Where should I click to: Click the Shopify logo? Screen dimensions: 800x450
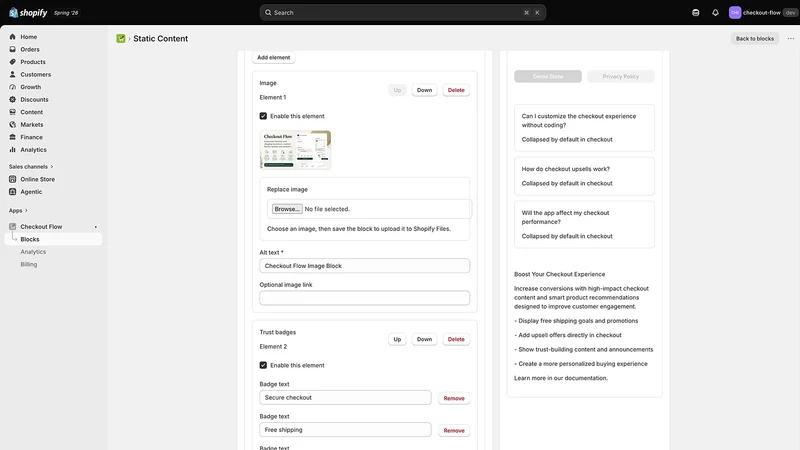coord(28,13)
